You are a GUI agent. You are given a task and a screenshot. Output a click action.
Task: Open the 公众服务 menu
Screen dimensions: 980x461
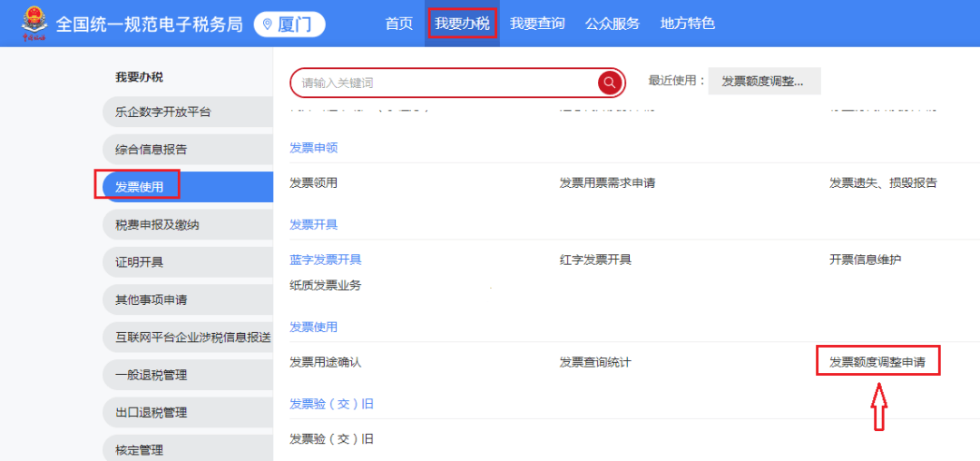[x=612, y=24]
